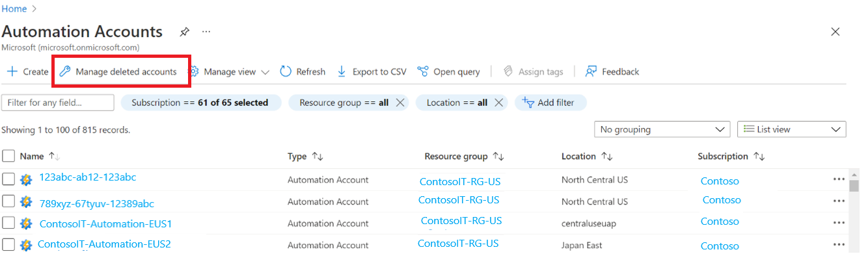
Task: Check the ContosoIT-Automation-EUS1 row checkbox
Action: coord(8,223)
